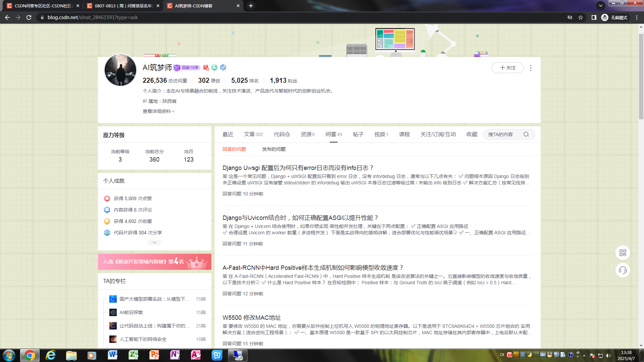The width and height of the screenshot is (644, 362).
Task: Open PowerPoint from the taskbar
Action: [154, 355]
